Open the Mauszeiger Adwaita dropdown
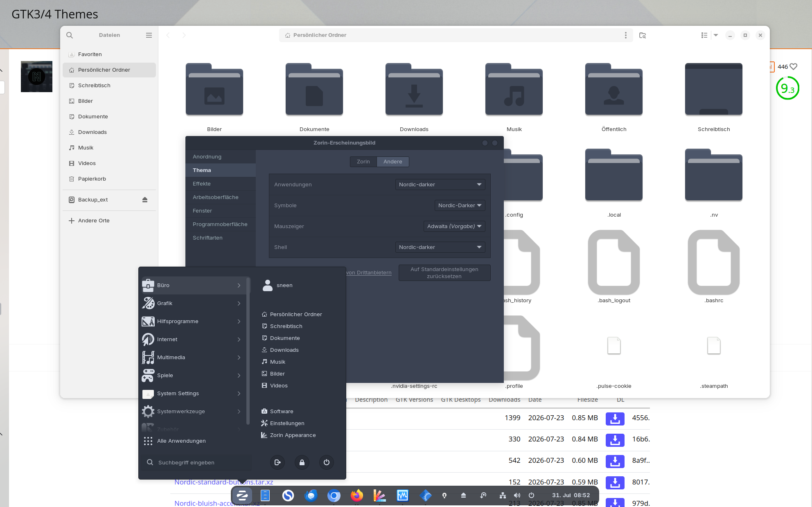This screenshot has width=812, height=507. pos(454,226)
